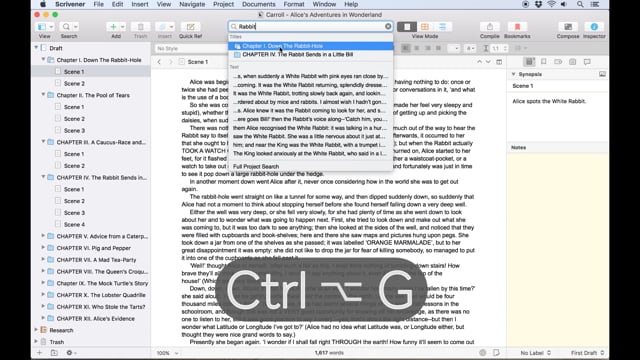This screenshot has width=640, height=360.
Task: Select right text alignment button
Action: pyautogui.click(x=427, y=48)
